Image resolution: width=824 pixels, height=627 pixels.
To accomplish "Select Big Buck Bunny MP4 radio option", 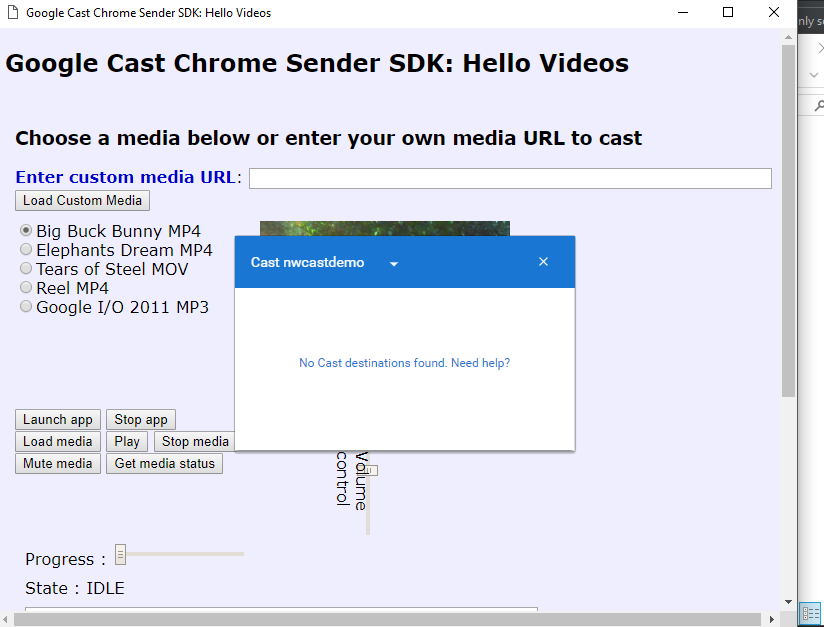I will (x=26, y=230).
